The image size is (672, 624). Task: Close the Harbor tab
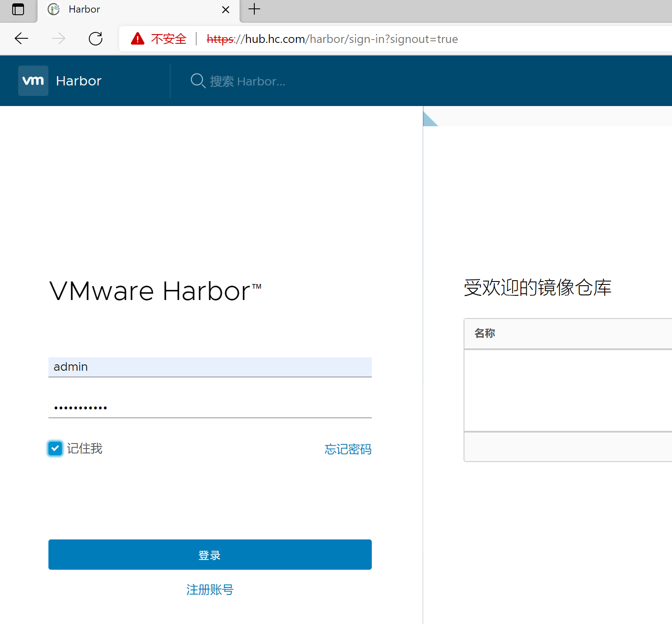(226, 10)
